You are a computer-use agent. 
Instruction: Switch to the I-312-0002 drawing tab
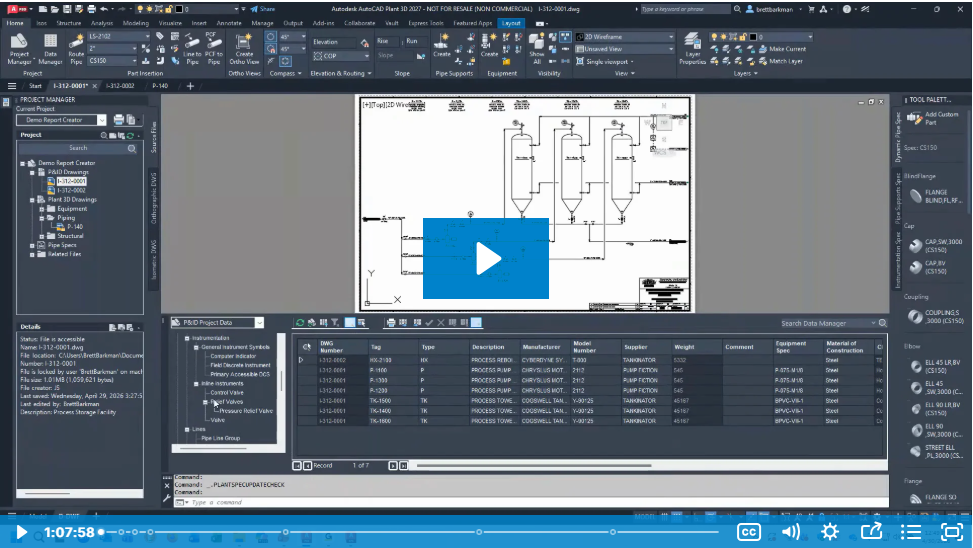click(x=120, y=86)
